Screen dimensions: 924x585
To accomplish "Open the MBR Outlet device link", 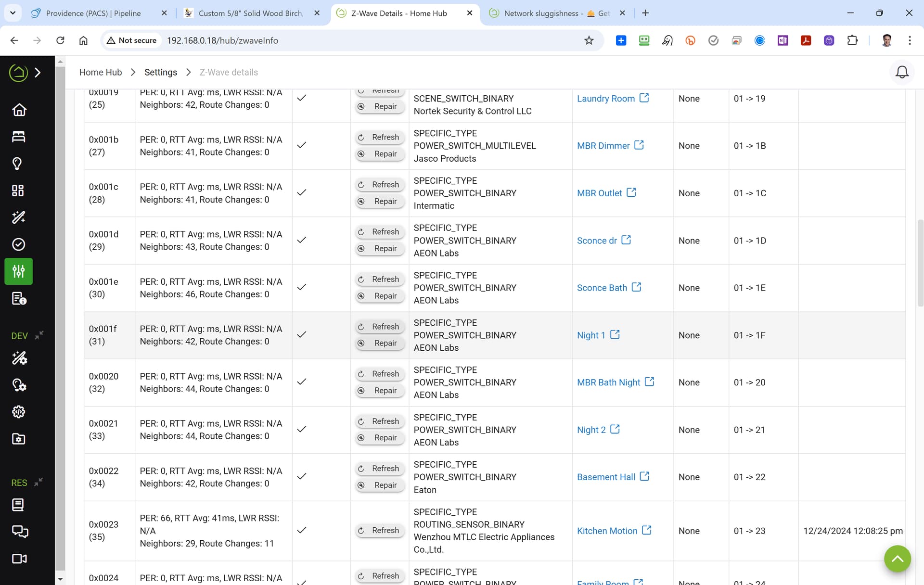I will [x=600, y=193].
